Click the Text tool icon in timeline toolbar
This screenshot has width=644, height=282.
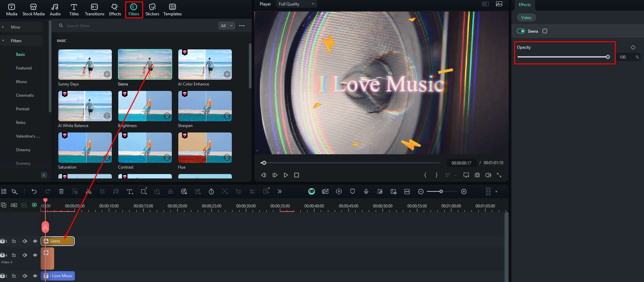[130, 191]
